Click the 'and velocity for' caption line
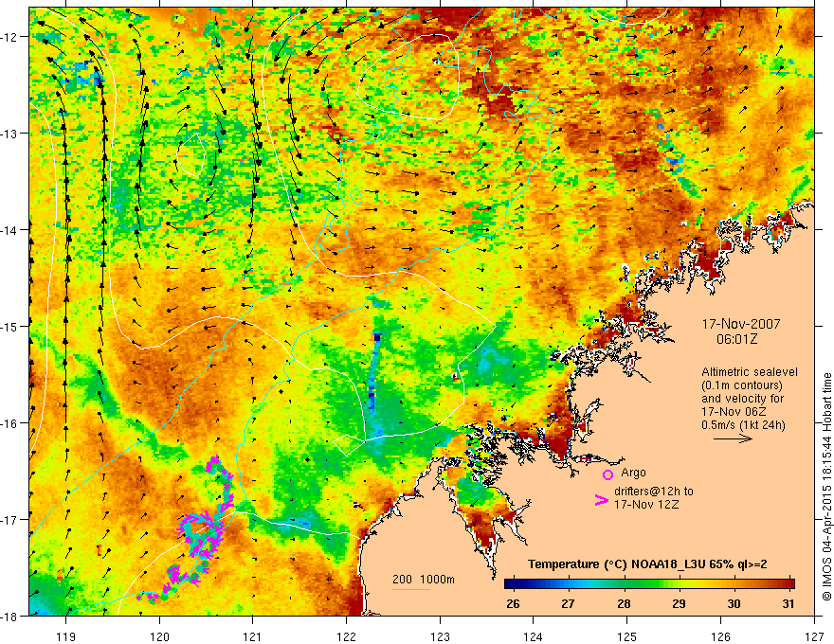 742,399
